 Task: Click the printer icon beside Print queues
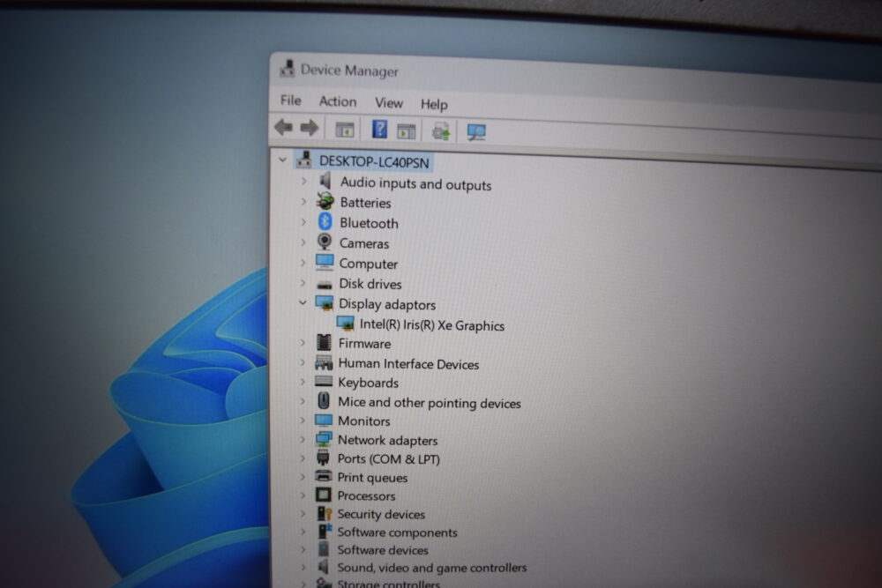coord(324,476)
